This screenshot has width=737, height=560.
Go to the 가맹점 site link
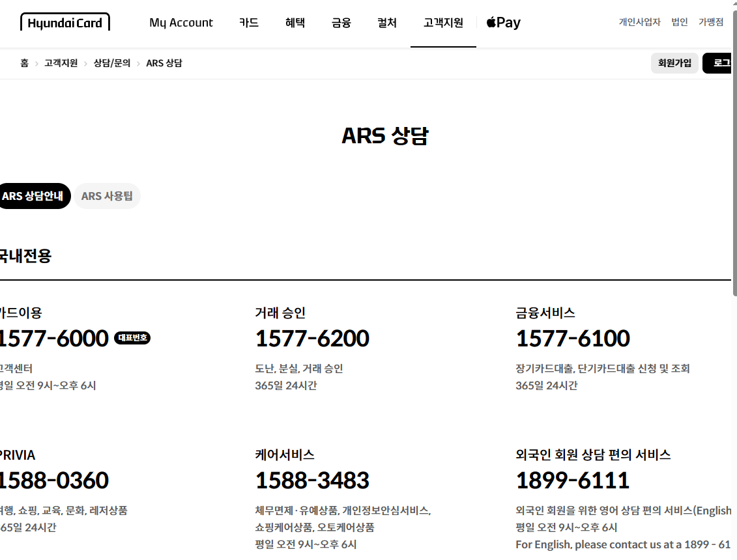click(x=711, y=22)
